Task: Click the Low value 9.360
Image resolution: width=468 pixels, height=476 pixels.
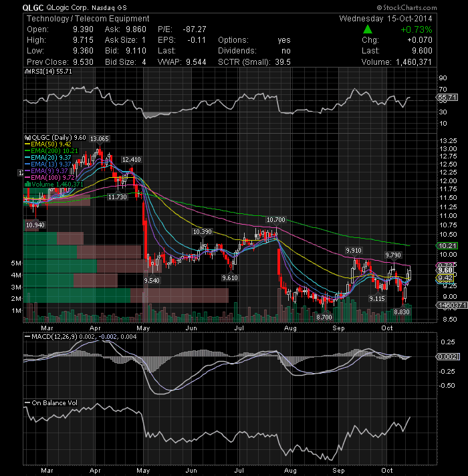Action: [83, 51]
